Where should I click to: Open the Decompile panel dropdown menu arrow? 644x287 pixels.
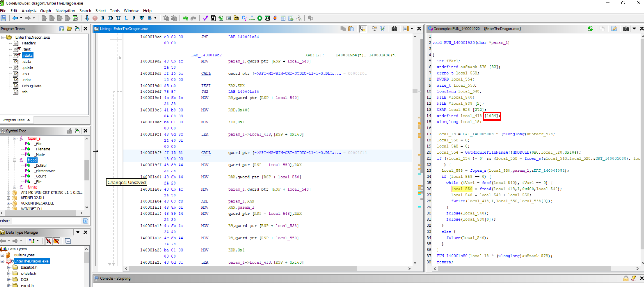tap(634, 29)
